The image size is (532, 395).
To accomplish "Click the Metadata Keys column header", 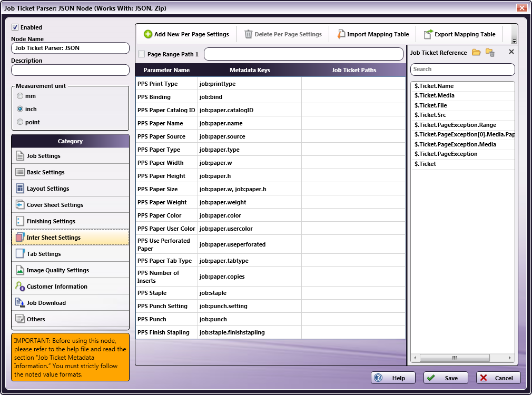I will click(250, 70).
